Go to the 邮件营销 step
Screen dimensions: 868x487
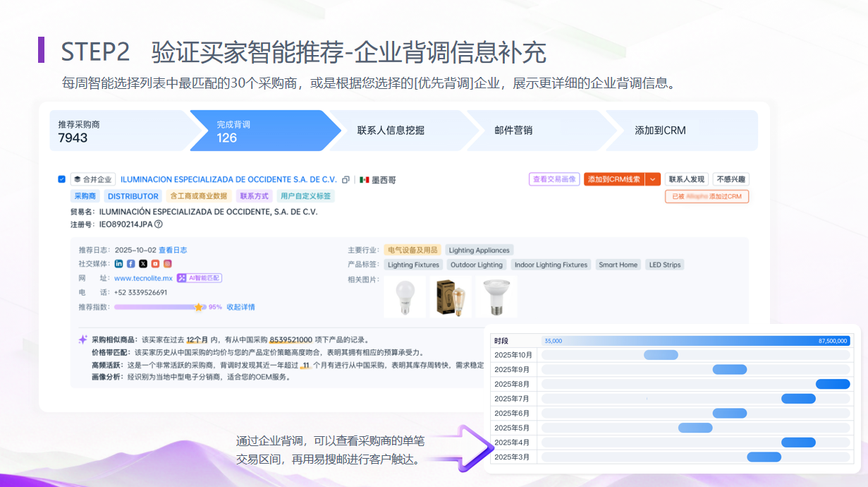(513, 131)
